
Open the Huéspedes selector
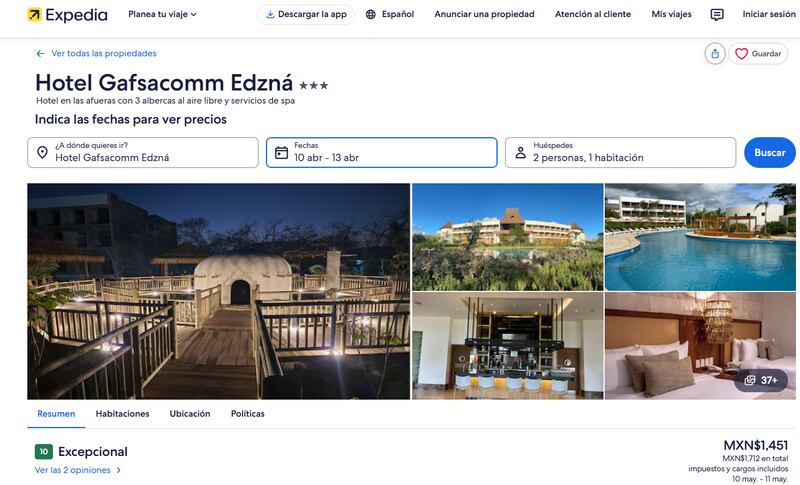click(620, 152)
